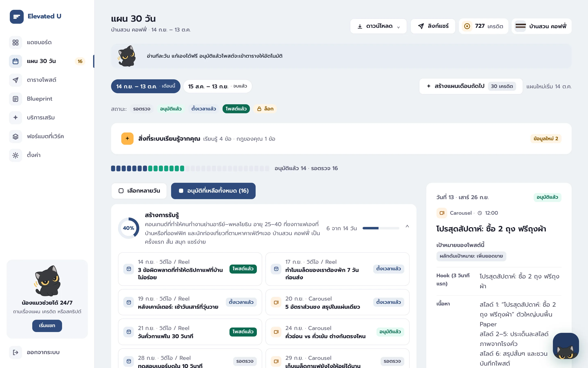Open ตั้งค่า in the sidebar
Screen dimensions: 588x368
point(47,155)
